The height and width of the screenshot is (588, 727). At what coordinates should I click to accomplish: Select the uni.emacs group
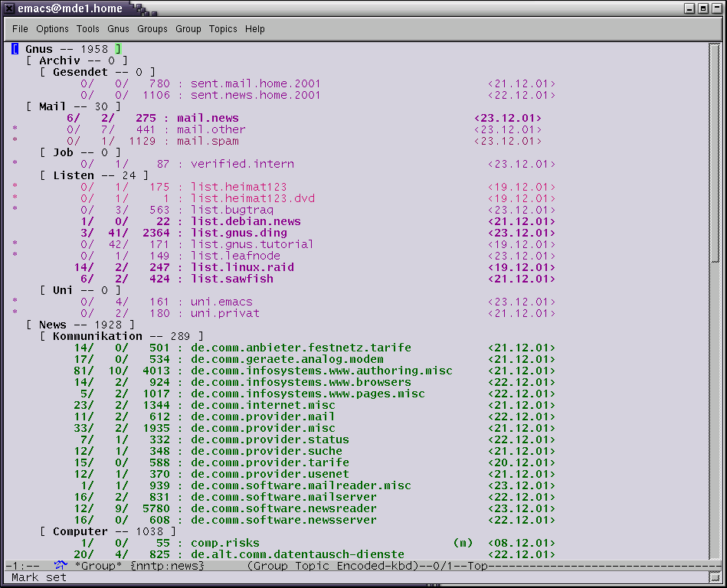point(221,302)
